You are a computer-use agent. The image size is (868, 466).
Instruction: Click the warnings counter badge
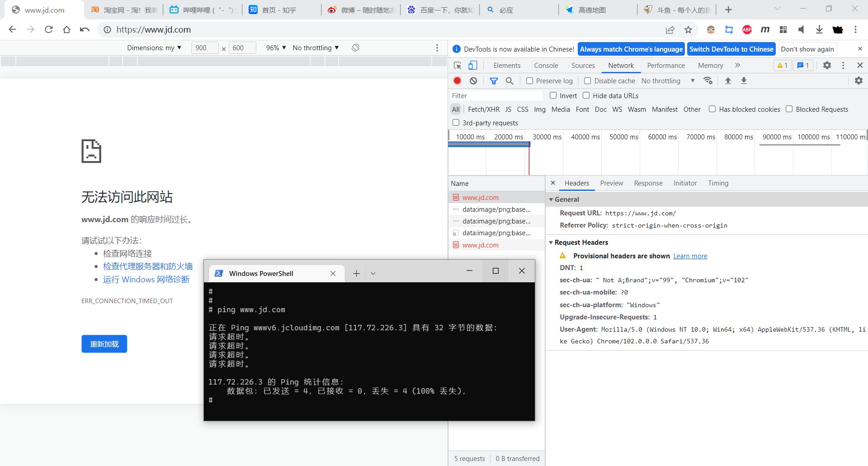pyautogui.click(x=783, y=65)
